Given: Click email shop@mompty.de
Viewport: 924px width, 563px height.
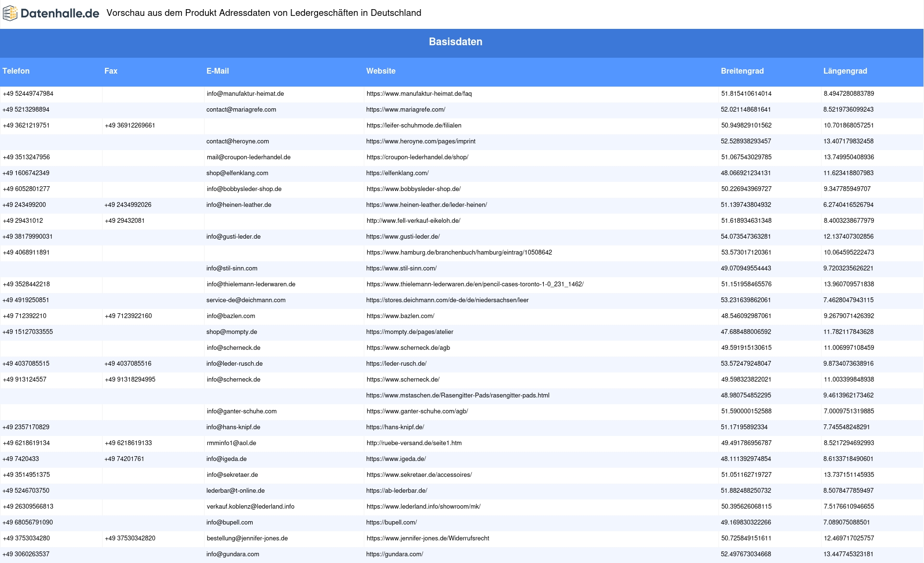Looking at the screenshot, I should click(232, 332).
